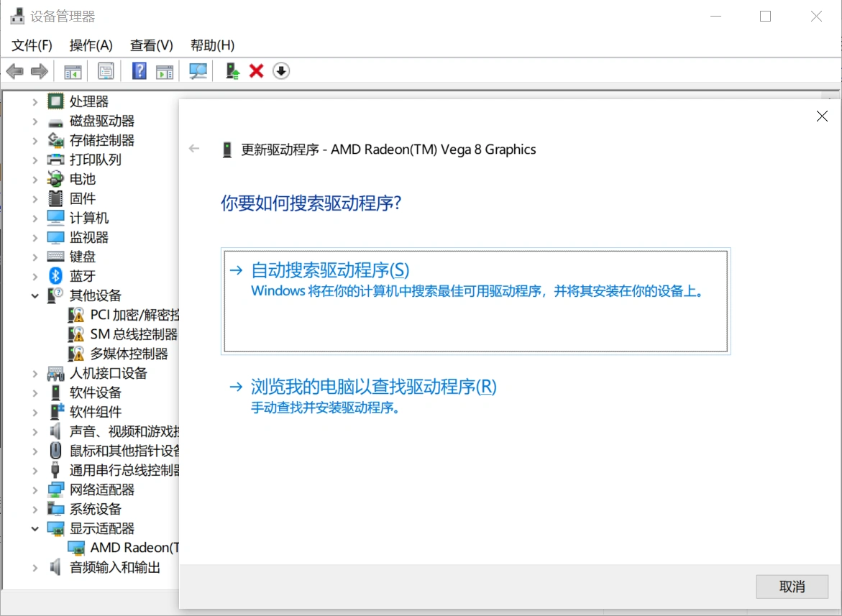
Task: Close the update driver dialog
Action: (x=822, y=116)
